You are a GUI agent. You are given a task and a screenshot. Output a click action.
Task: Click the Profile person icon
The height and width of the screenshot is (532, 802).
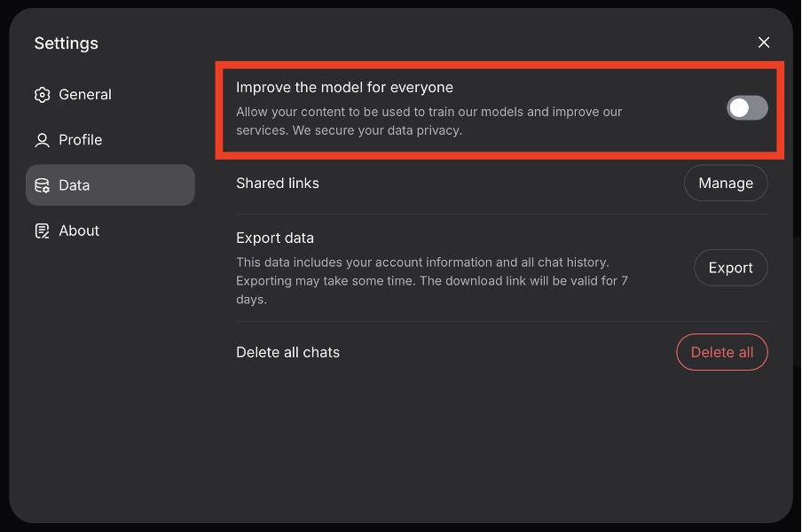tap(43, 140)
